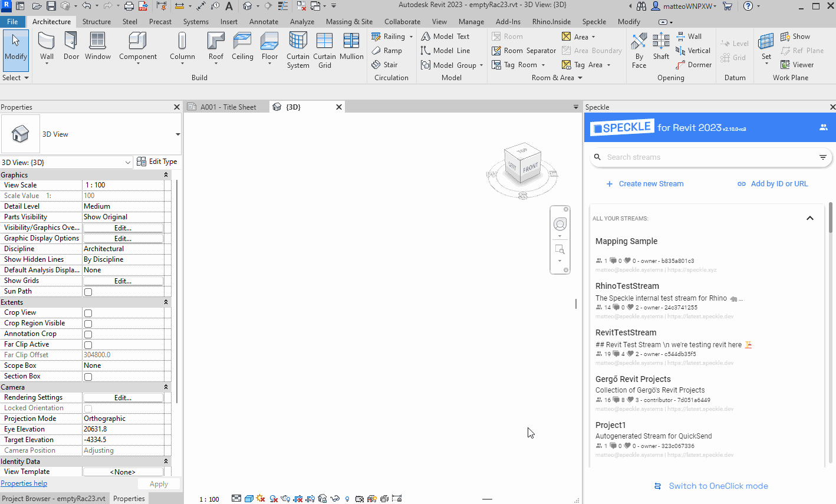Select the Window tool

[97, 47]
